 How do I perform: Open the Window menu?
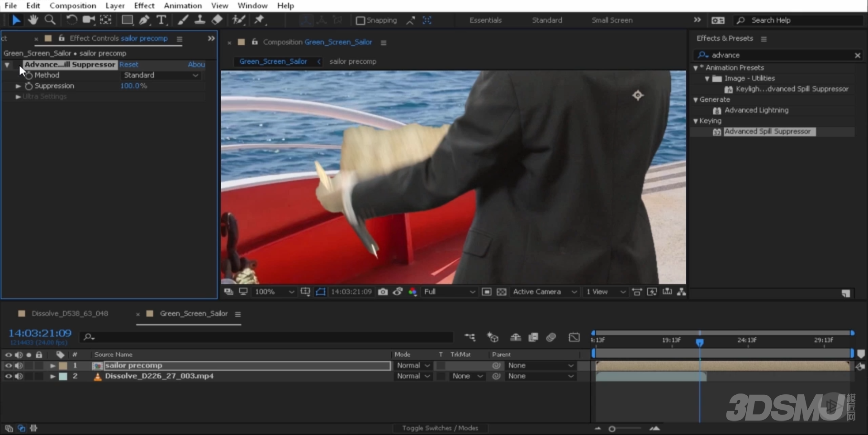[x=252, y=5]
